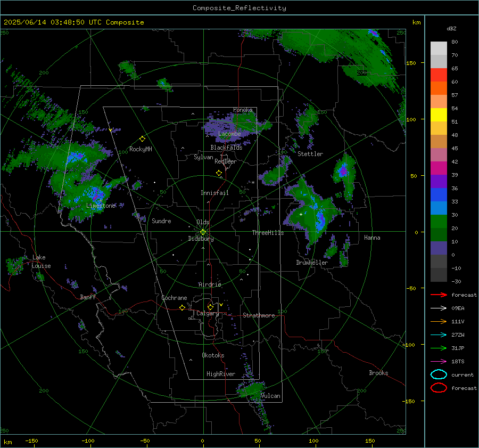Click the Drumheller city label
The image size is (479, 448).
[312, 263]
